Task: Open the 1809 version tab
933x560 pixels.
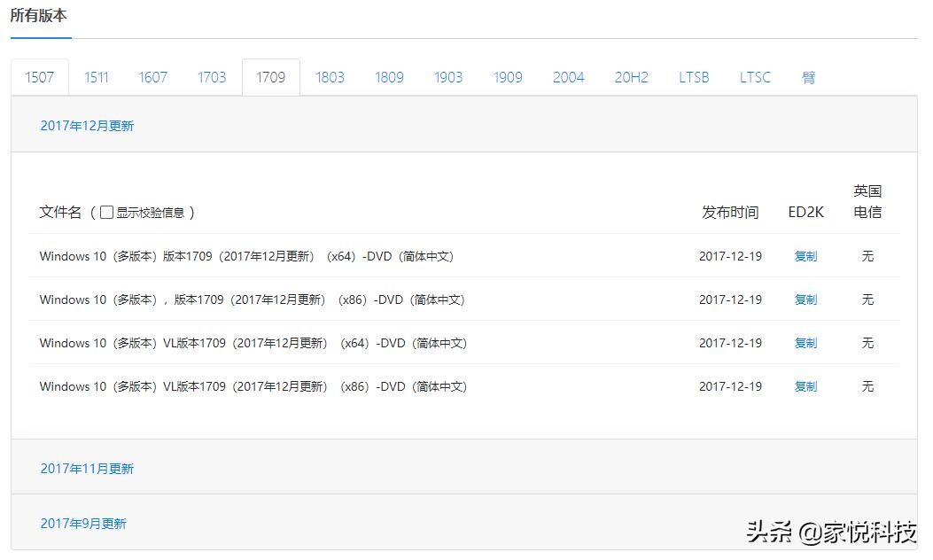Action: pos(389,77)
